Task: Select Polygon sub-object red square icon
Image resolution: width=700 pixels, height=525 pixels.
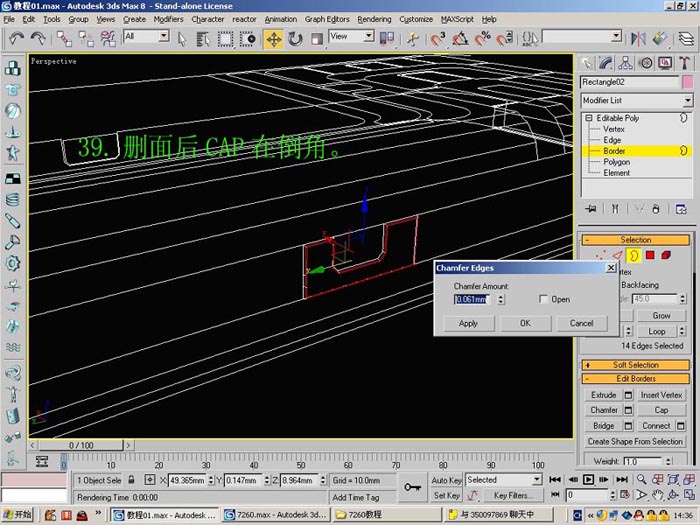Action: 650,255
